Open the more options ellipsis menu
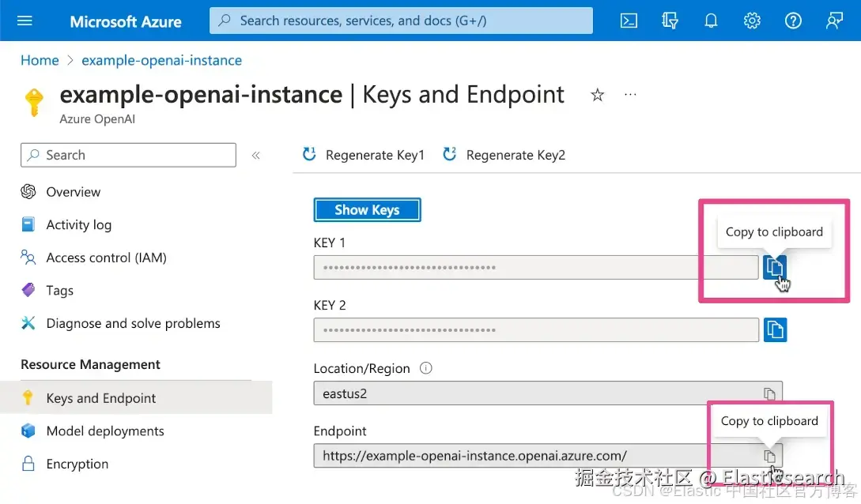Screen dimensions: 861x504 tap(630, 94)
